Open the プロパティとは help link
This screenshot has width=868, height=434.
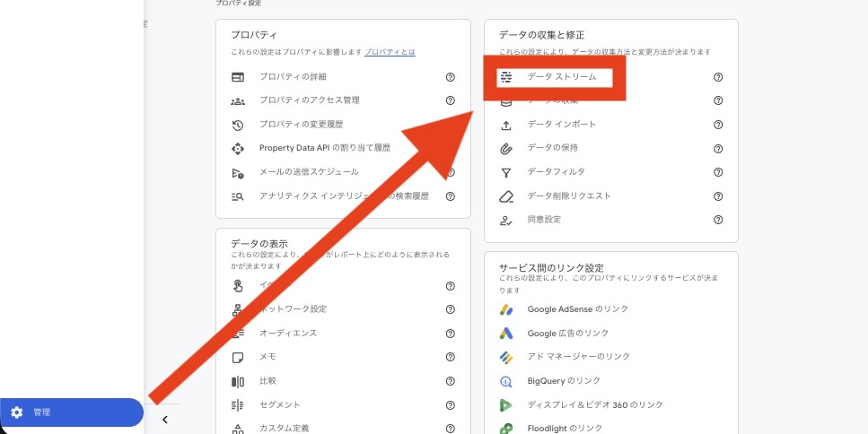[390, 52]
